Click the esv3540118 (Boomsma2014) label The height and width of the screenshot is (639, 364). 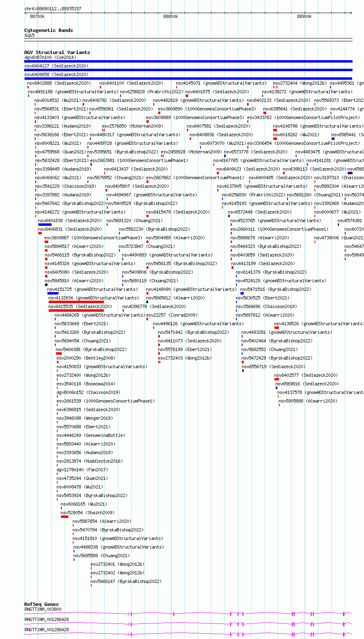(x=86, y=384)
